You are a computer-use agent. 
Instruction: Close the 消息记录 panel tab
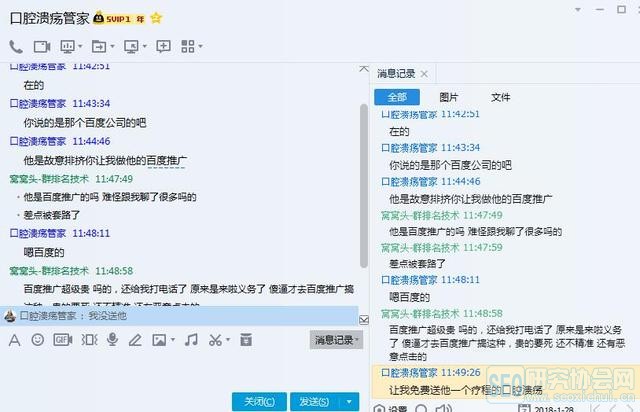coord(424,74)
